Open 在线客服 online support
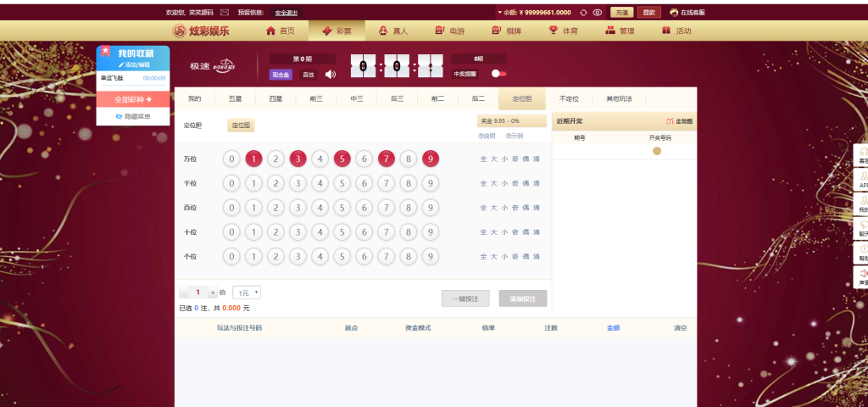 click(687, 13)
